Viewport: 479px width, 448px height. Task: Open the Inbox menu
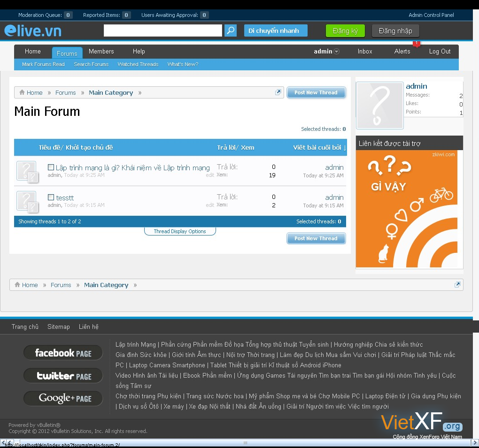click(x=365, y=51)
